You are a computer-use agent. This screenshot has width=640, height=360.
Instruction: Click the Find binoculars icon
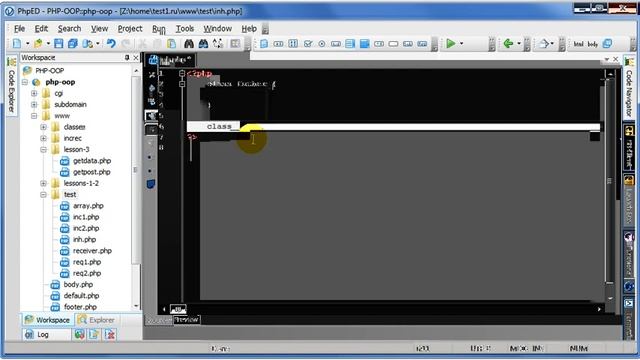[x=189, y=43]
